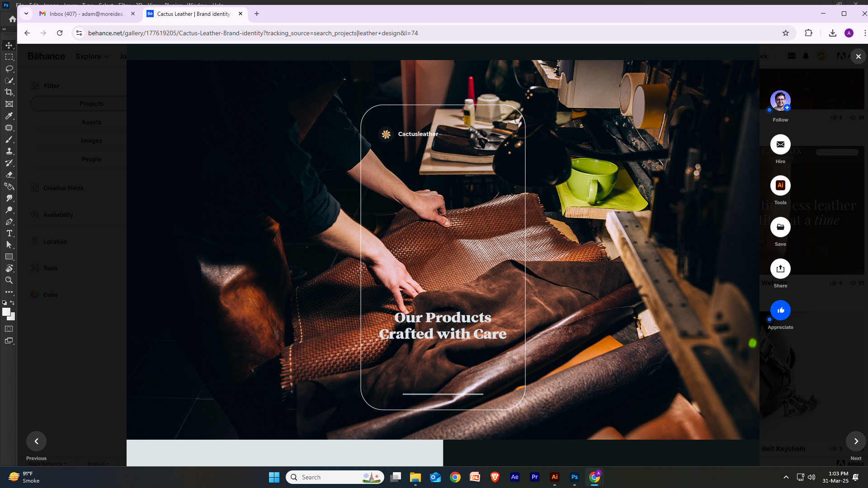Viewport: 868px width, 488px height.
Task: Toggle Quick Mask mode icon
Action: click(x=9, y=329)
